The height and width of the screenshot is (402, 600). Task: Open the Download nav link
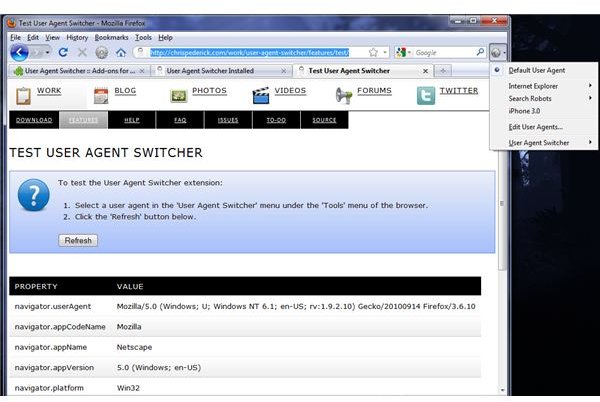click(34, 120)
